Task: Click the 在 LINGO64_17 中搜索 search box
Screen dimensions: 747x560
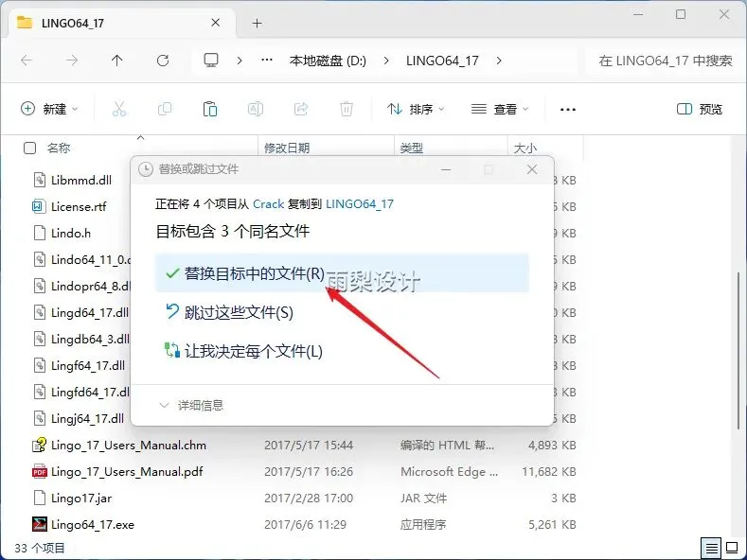Action: coord(665,61)
